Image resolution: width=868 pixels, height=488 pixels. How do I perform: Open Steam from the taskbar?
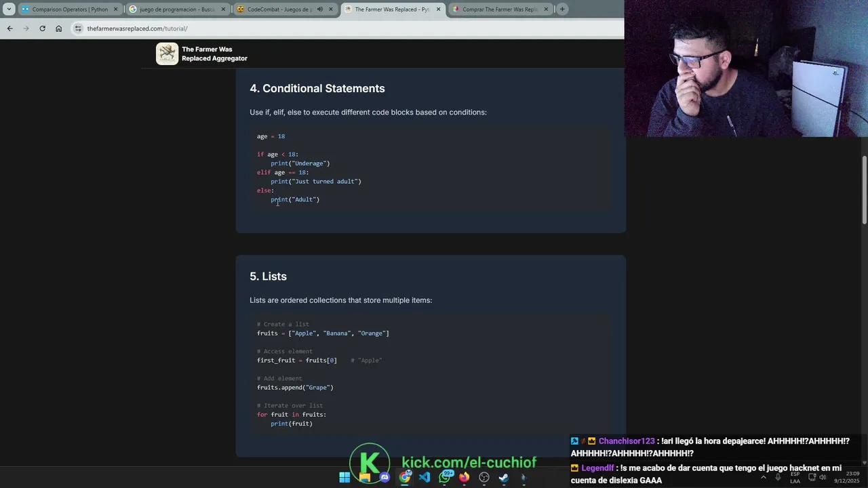(x=504, y=477)
